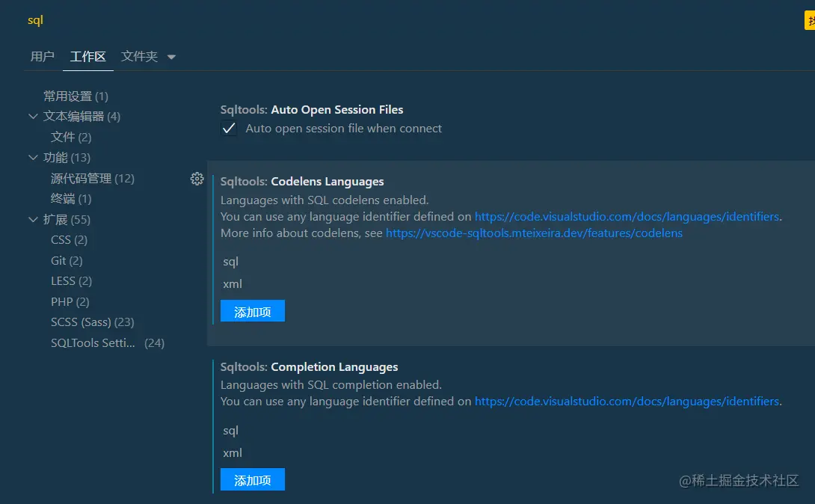This screenshot has width=815, height=504.
Task: Open the 文件夹 folder dropdown arrow
Action: pyautogui.click(x=171, y=57)
